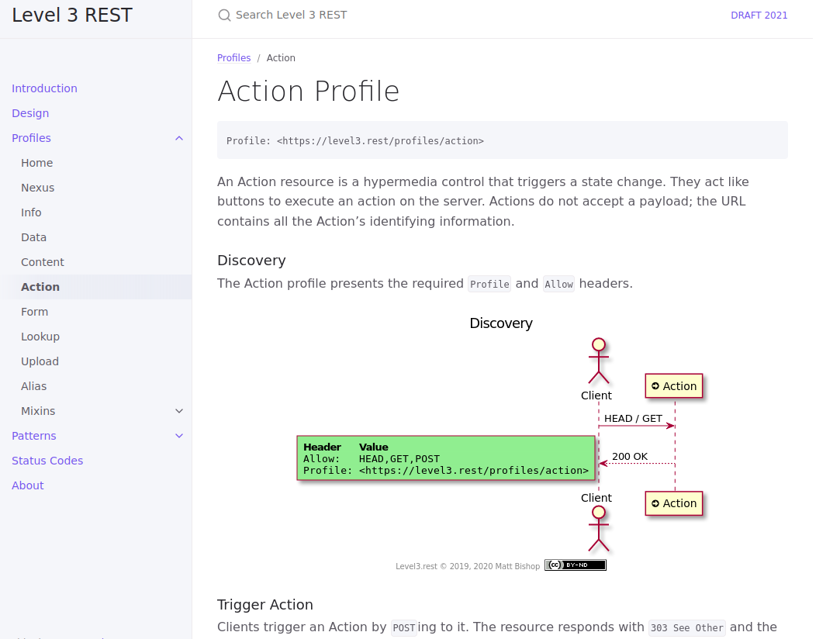Open the Introduction page
The height and width of the screenshot is (639, 840).
pyautogui.click(x=44, y=88)
